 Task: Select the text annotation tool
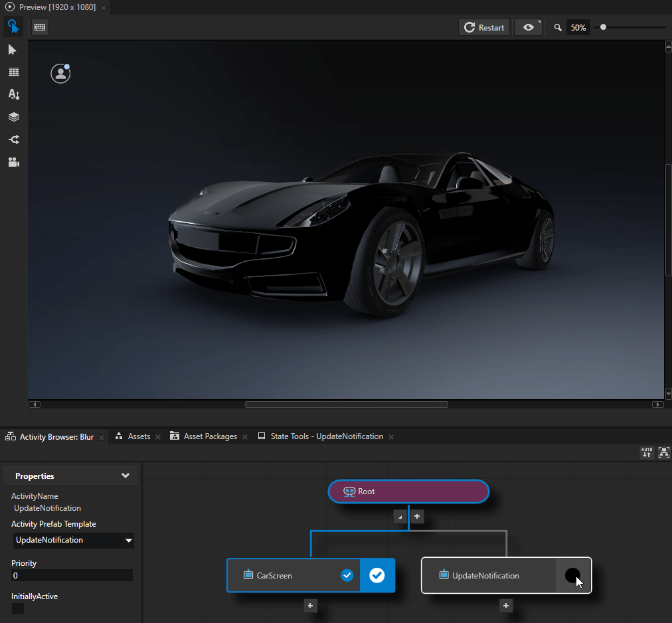point(13,94)
